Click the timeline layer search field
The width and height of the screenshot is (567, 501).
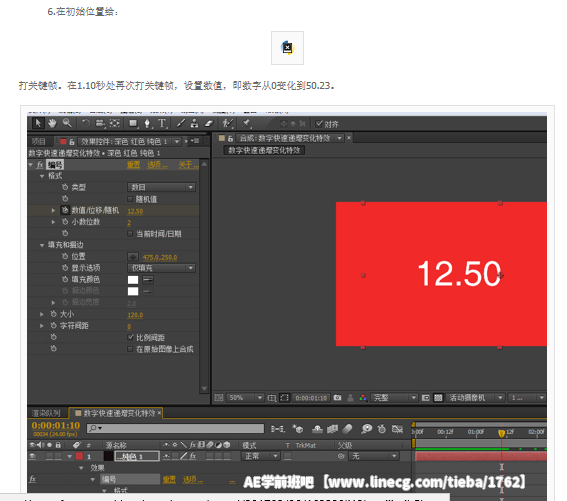point(175,429)
